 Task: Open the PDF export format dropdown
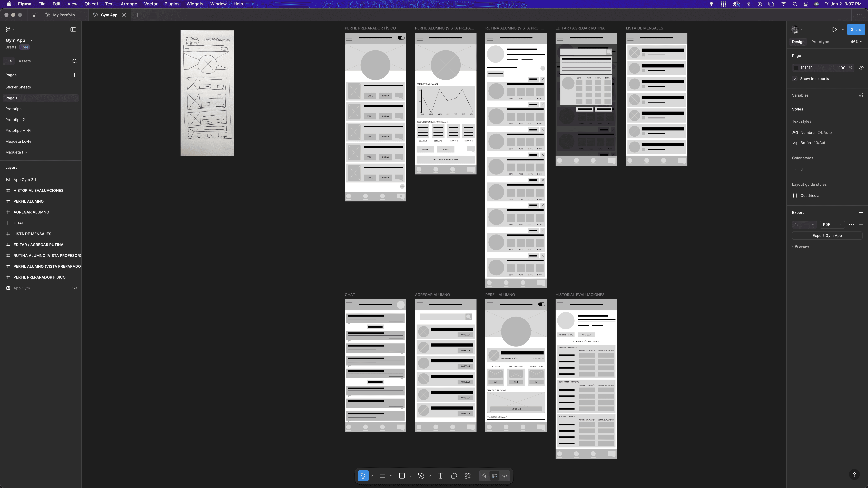pos(832,225)
